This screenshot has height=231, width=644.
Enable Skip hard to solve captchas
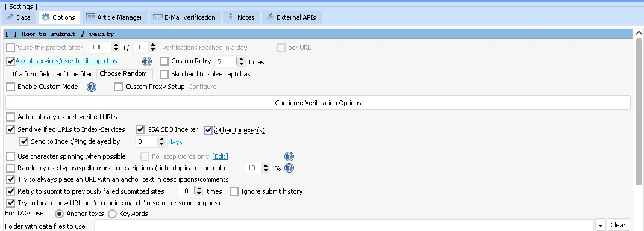tap(164, 74)
